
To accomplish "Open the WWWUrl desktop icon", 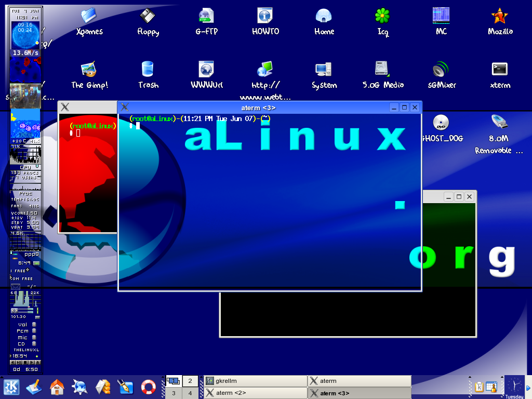I will tap(206, 69).
